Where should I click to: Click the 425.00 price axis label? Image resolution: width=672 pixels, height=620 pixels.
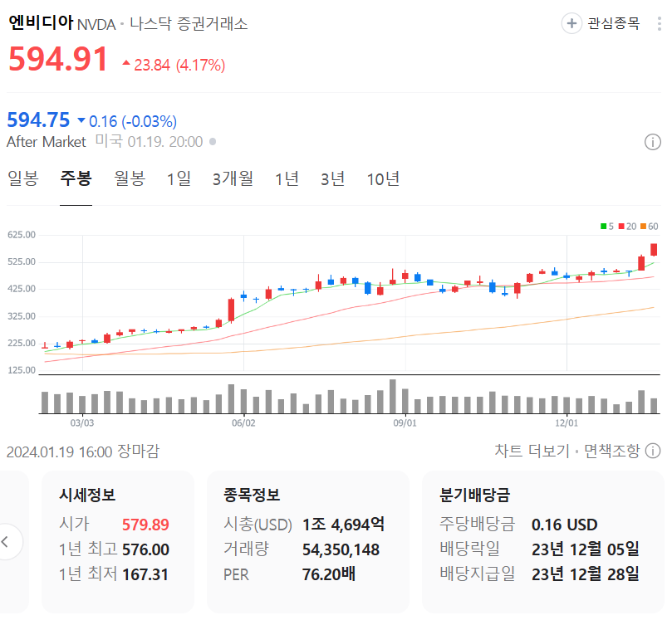coord(22,289)
